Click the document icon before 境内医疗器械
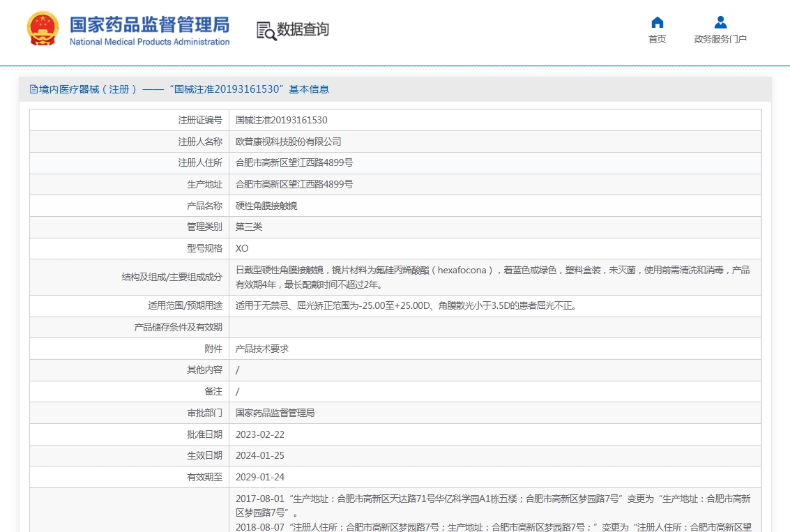 tap(33, 89)
